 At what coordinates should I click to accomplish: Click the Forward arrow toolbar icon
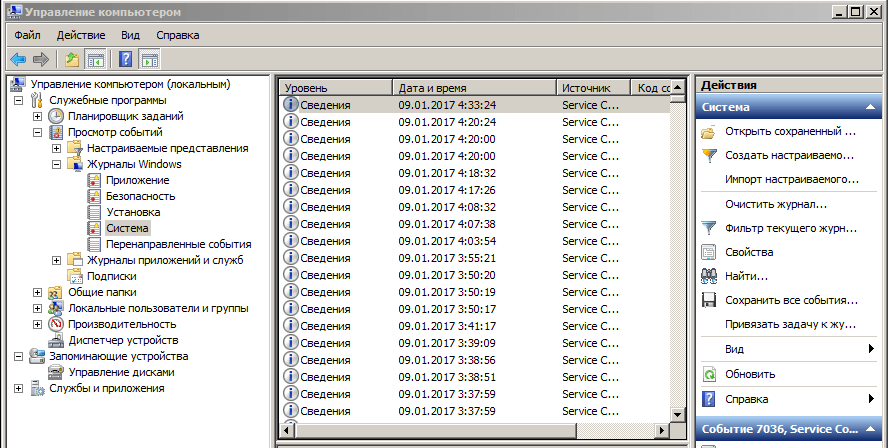[41, 59]
